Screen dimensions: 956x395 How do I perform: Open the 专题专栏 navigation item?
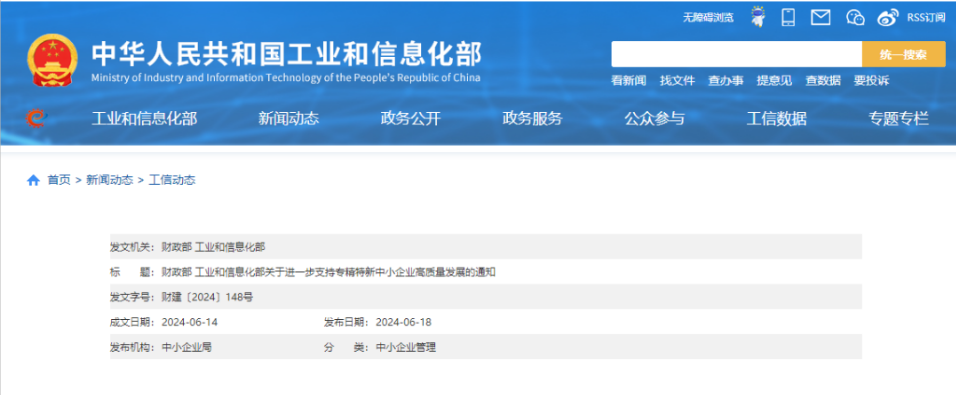899,119
